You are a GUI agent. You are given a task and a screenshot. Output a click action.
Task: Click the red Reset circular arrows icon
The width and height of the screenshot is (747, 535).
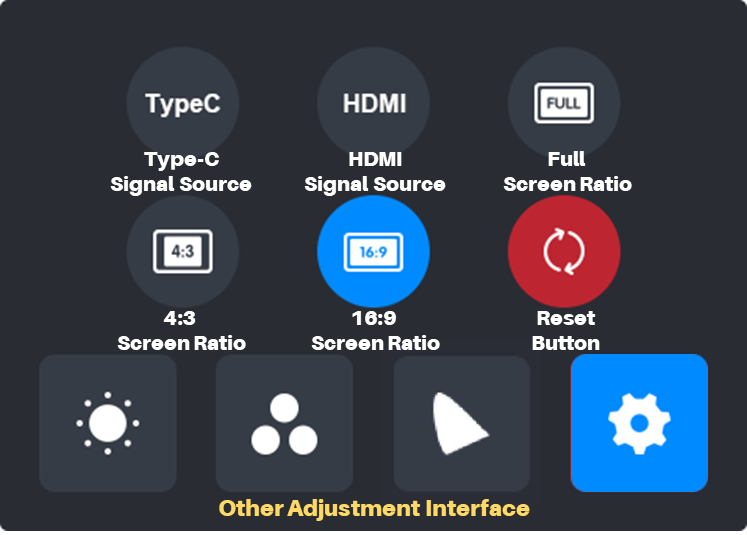pos(564,252)
